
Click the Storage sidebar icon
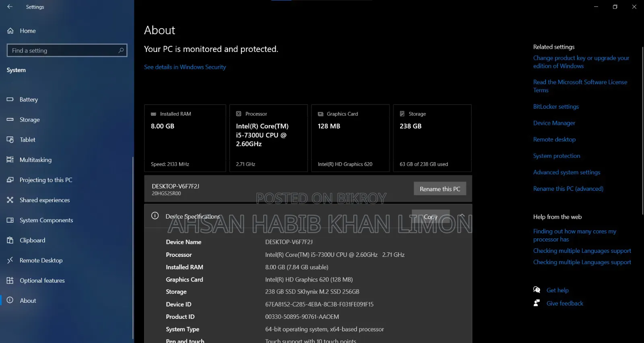tap(10, 120)
